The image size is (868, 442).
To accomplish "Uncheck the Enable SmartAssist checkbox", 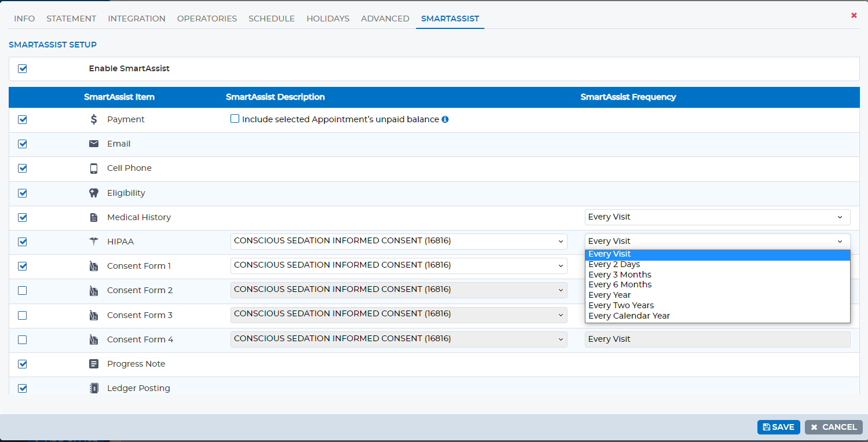I will 23,69.
